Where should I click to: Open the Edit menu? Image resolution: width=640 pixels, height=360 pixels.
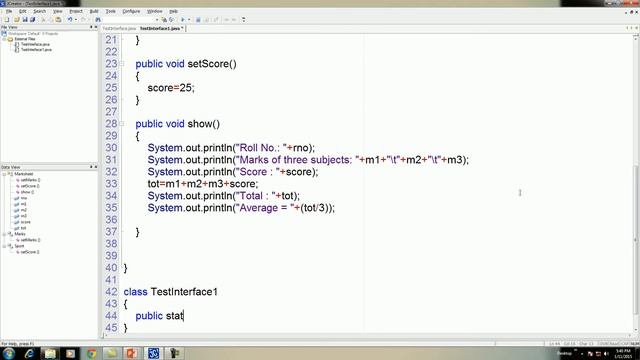tap(22, 11)
